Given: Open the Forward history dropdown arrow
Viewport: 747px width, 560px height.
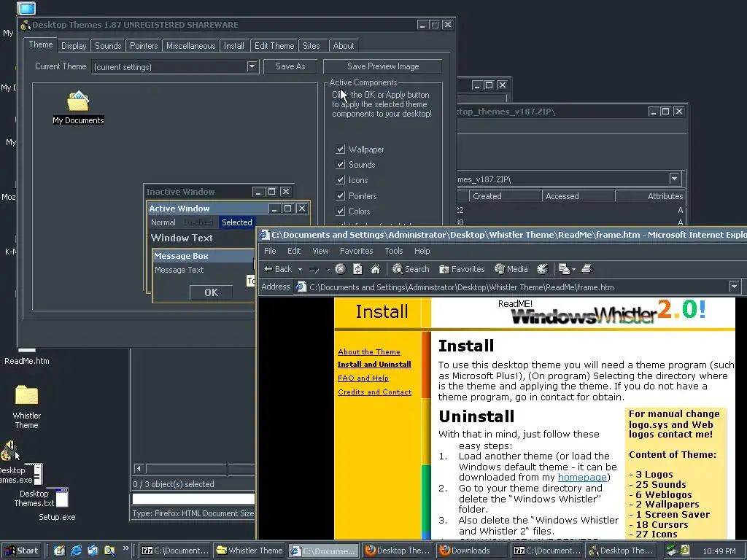Looking at the screenshot, I should (x=328, y=270).
